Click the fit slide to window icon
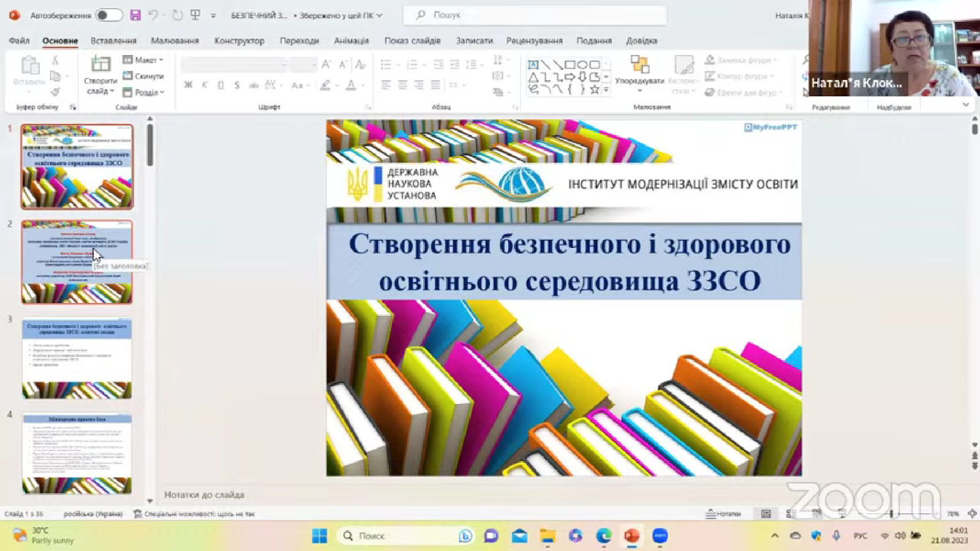The height and width of the screenshot is (551, 980). click(x=972, y=514)
